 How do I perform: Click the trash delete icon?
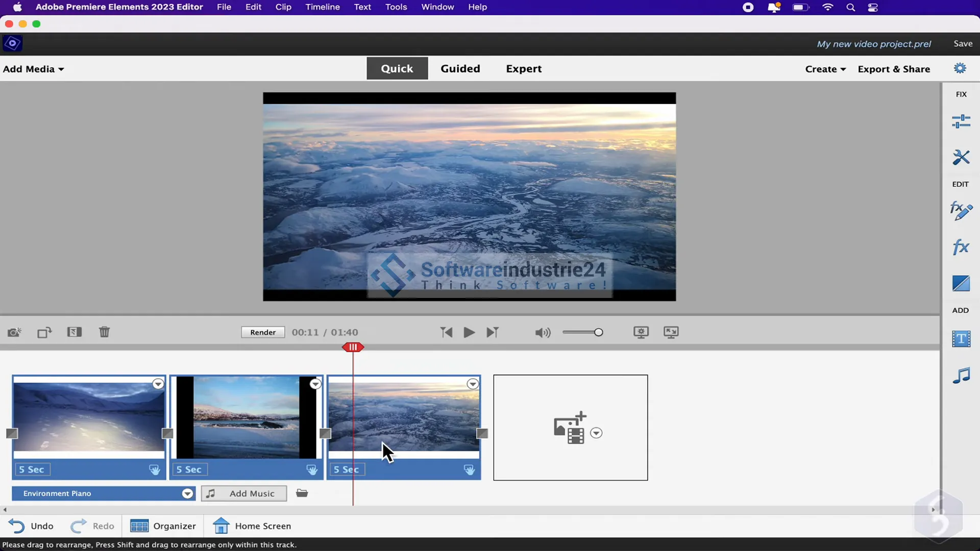click(104, 332)
